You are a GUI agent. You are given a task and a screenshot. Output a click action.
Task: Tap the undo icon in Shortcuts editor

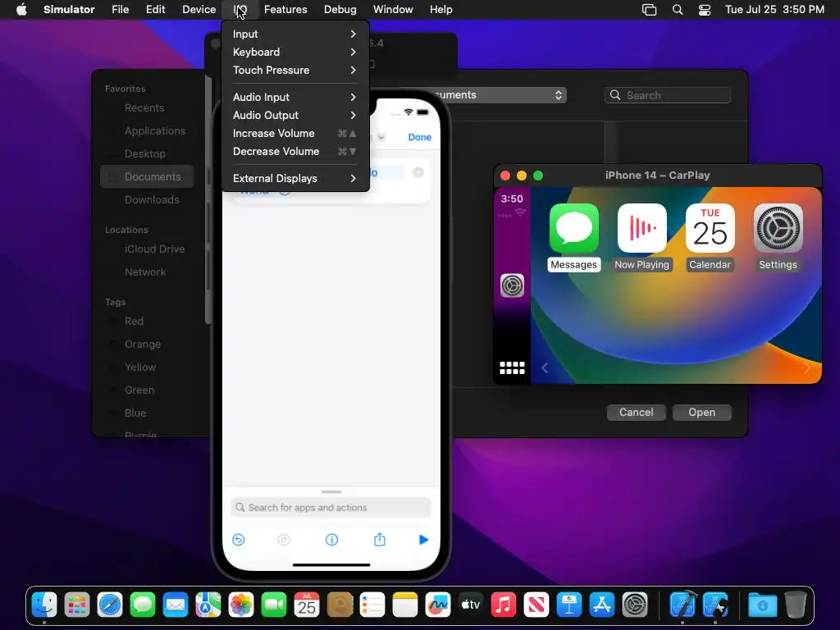(x=239, y=540)
